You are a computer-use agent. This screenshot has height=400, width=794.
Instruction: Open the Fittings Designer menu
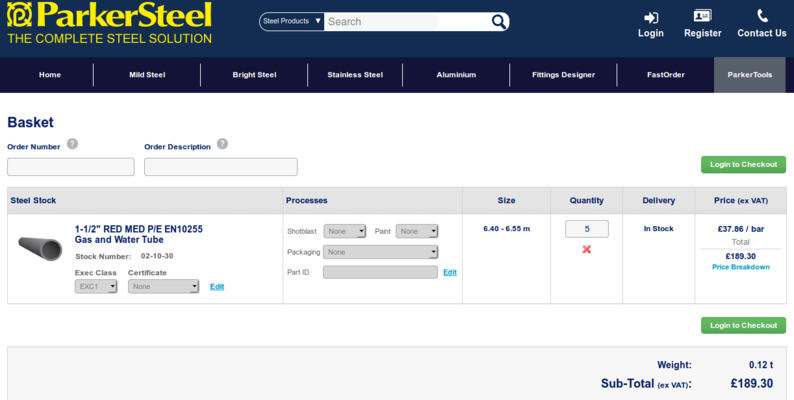(563, 74)
